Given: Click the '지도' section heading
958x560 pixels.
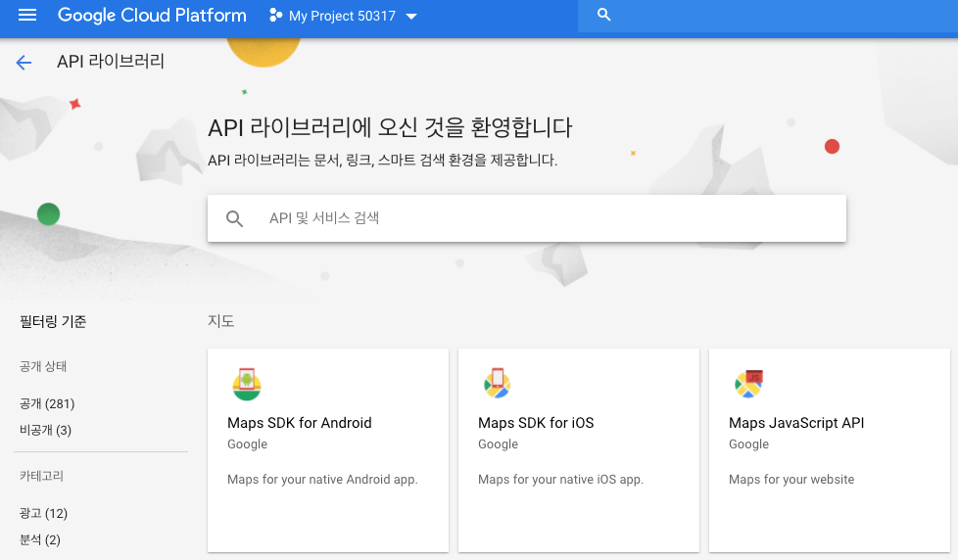Looking at the screenshot, I should coord(221,320).
